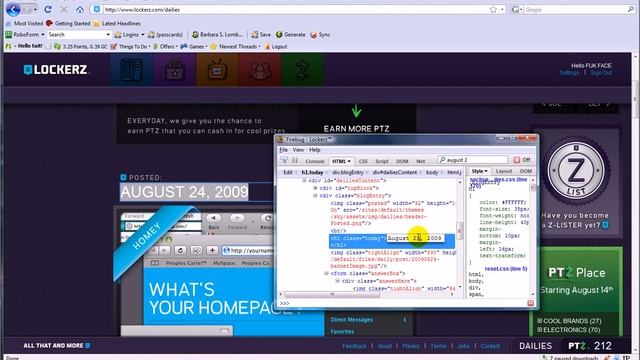
Task: Stop loading with the X icon
Action: point(64,9)
